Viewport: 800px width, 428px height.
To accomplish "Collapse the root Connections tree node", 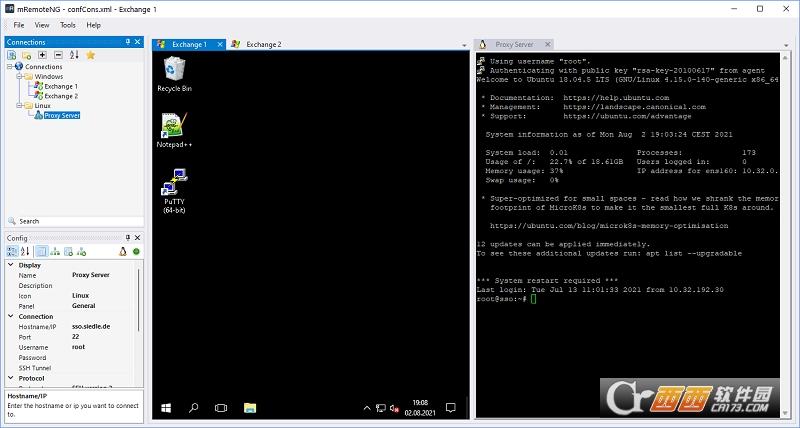I will [10, 66].
